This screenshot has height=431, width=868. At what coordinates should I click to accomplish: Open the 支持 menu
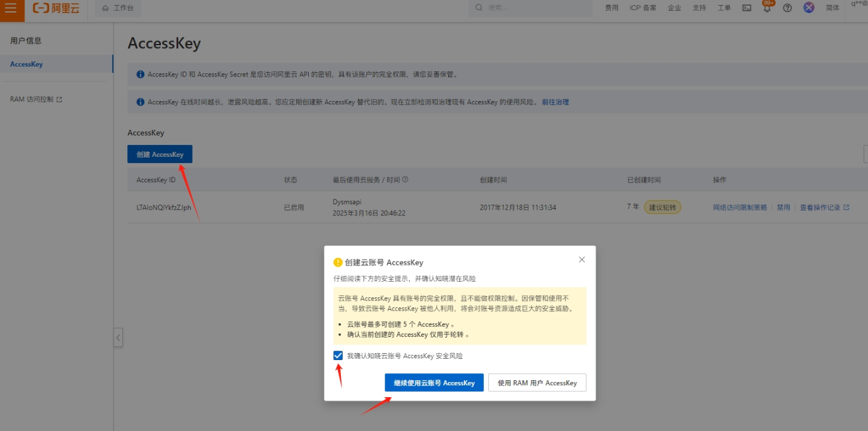[699, 8]
